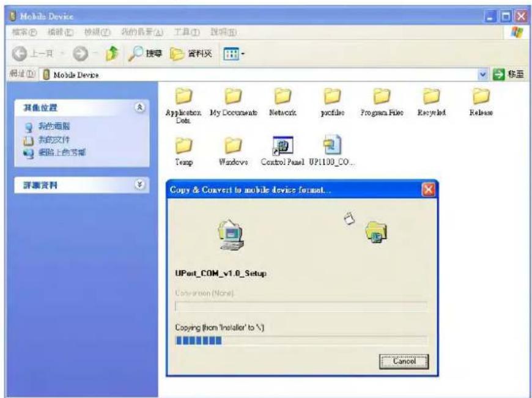Click the Back arrow toolbar button
This screenshot has width=532, height=398.
pyautogui.click(x=20, y=54)
